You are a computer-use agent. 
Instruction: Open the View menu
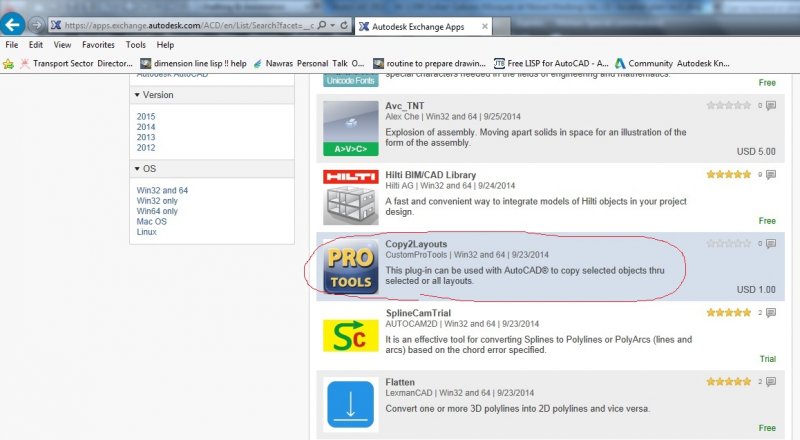tap(62, 44)
